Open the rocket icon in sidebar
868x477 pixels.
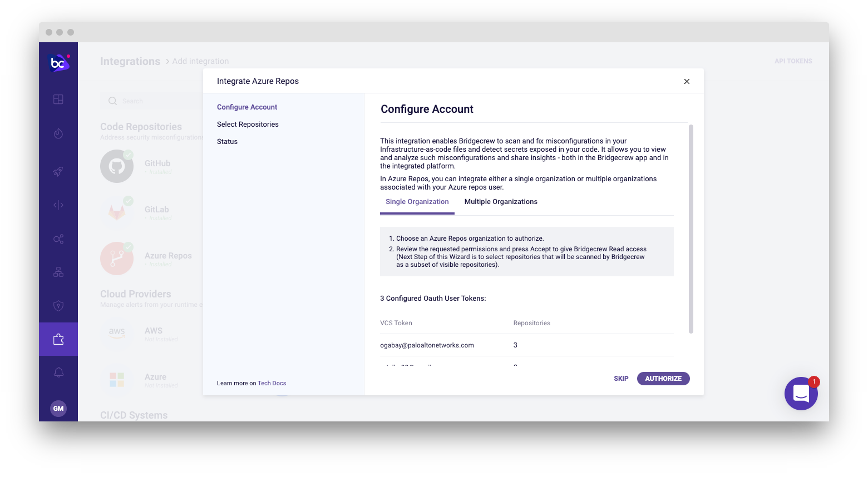coord(58,171)
